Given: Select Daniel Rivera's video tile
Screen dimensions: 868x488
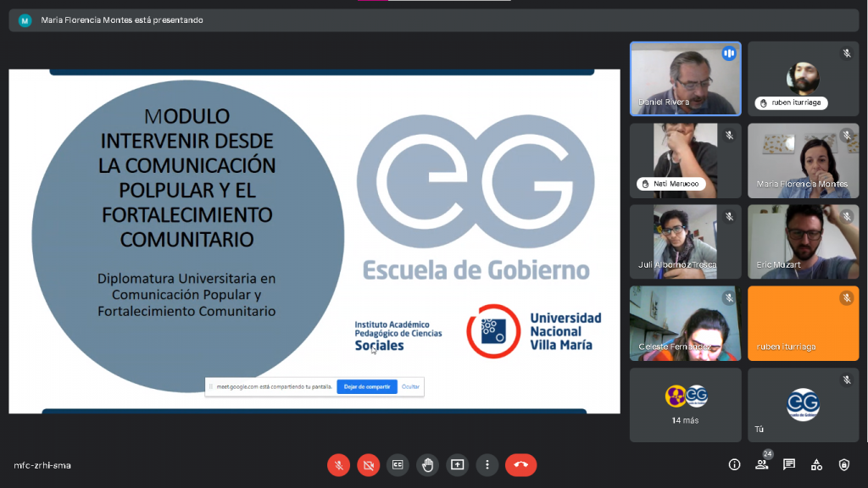Looking at the screenshot, I should point(685,79).
